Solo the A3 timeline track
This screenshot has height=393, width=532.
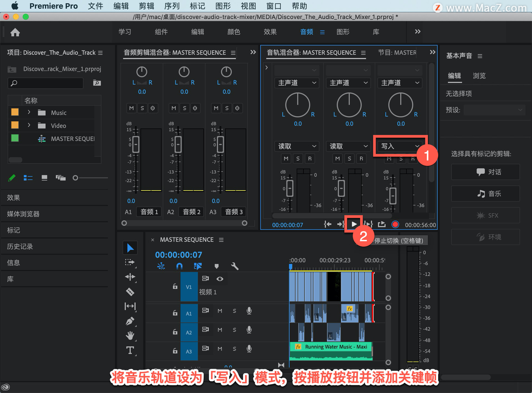(234, 349)
